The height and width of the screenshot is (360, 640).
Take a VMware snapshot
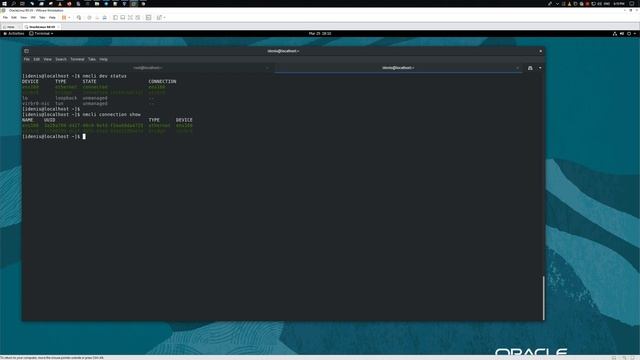coord(89,18)
